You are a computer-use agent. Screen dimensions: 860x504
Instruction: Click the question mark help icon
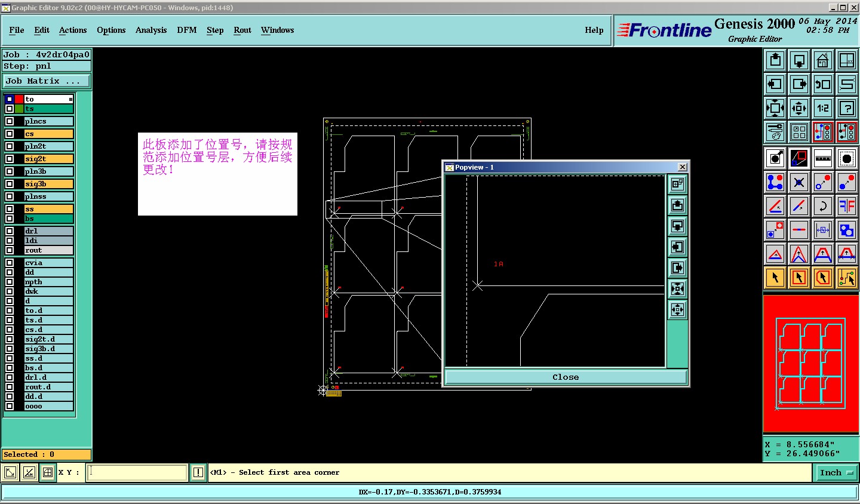coord(847,108)
